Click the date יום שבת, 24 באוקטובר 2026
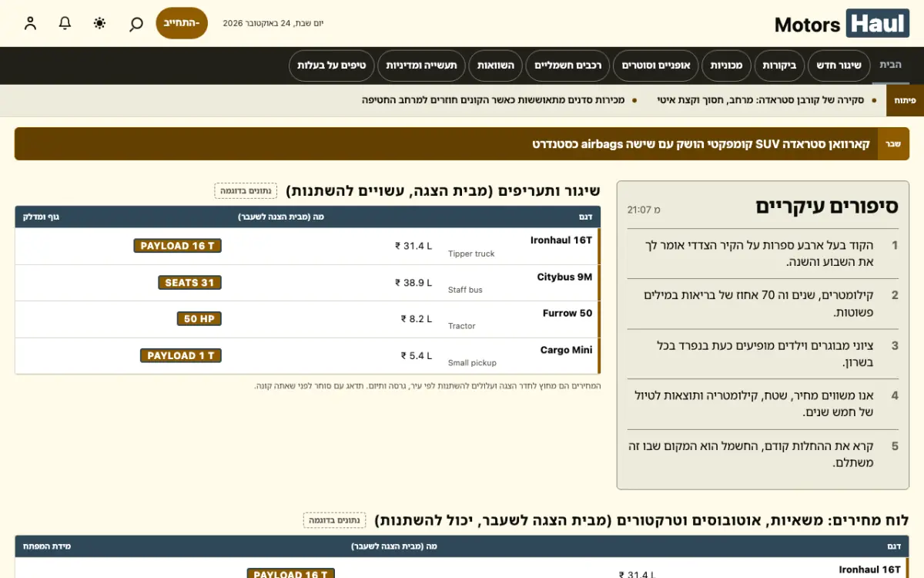 [273, 23]
